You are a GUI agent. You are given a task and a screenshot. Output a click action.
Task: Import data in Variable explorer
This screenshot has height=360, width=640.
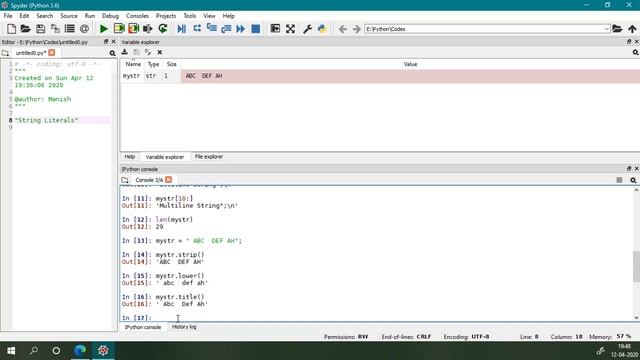pyautogui.click(x=124, y=52)
